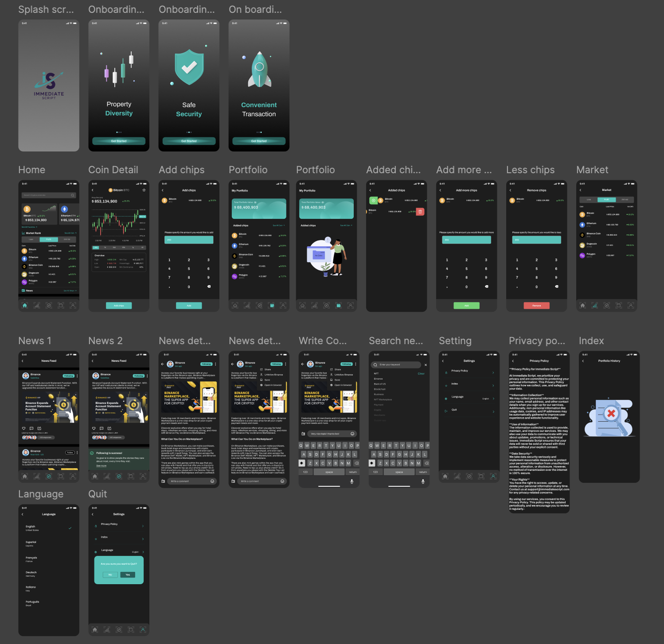Toggle the eye icon on first Portfolio value card
Image resolution: width=664 pixels, height=644 pixels.
pyautogui.click(x=255, y=202)
